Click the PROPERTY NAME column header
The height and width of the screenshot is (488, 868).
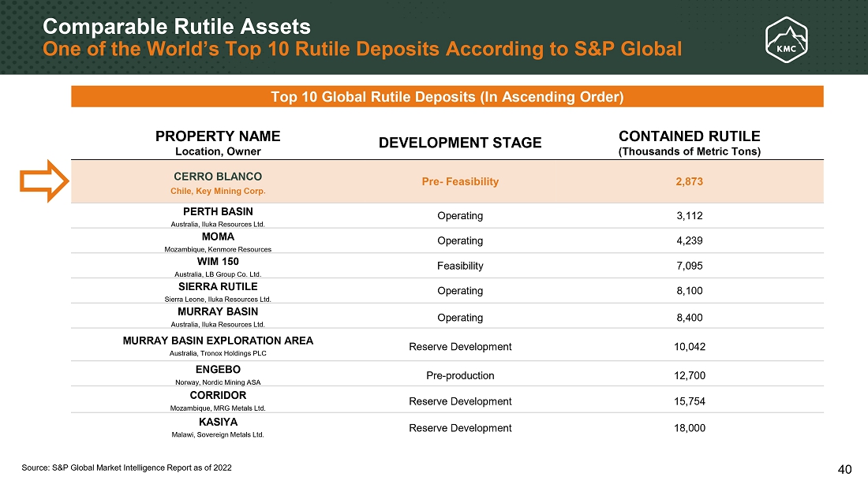click(218, 136)
